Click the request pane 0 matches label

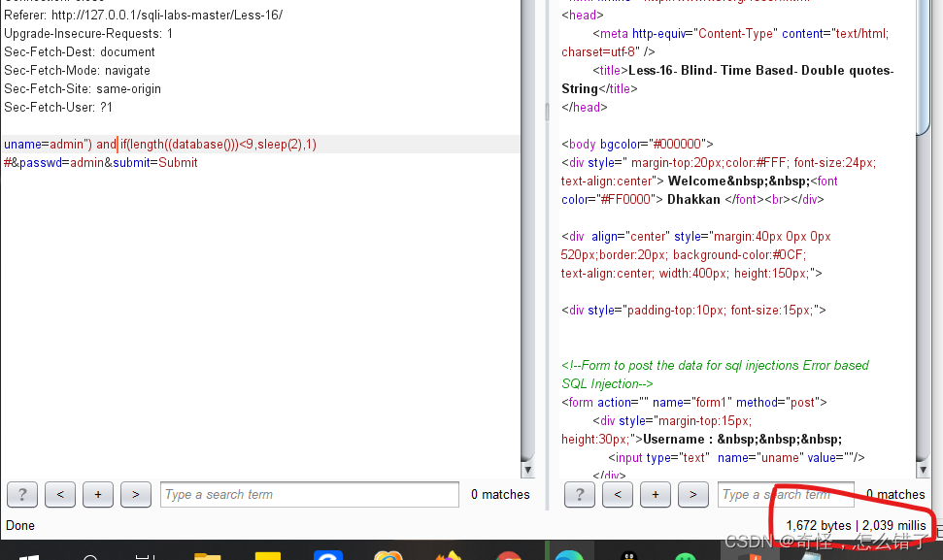click(500, 495)
